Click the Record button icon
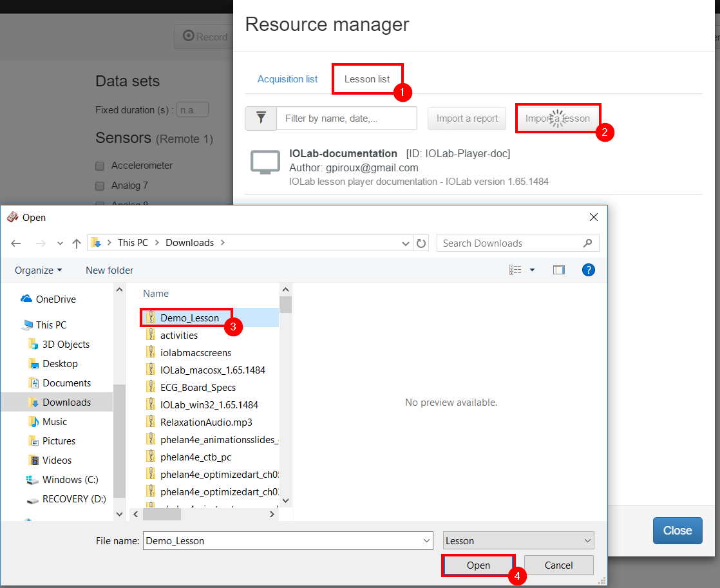 [x=189, y=37]
